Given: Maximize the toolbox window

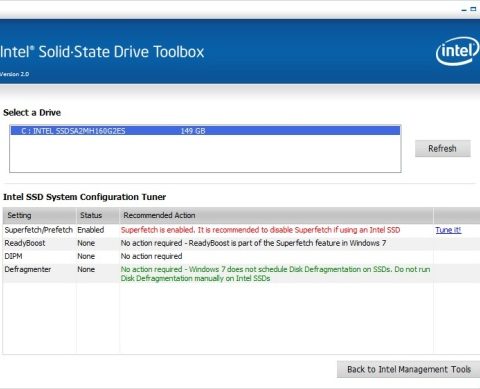Looking at the screenshot, I should pos(473,9).
